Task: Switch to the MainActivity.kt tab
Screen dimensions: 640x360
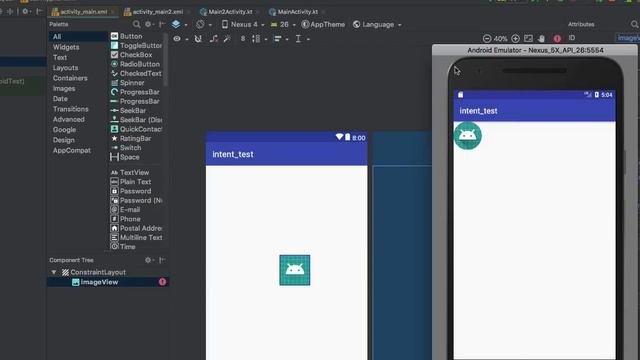Action: 298,12
